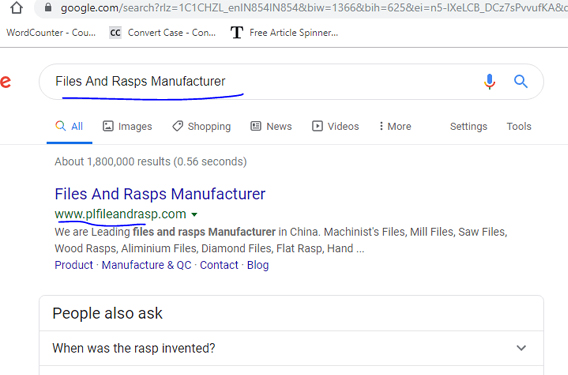The width and height of the screenshot is (568, 375).
Task: Follow the Manufacture & QC sitelink
Action: click(146, 265)
